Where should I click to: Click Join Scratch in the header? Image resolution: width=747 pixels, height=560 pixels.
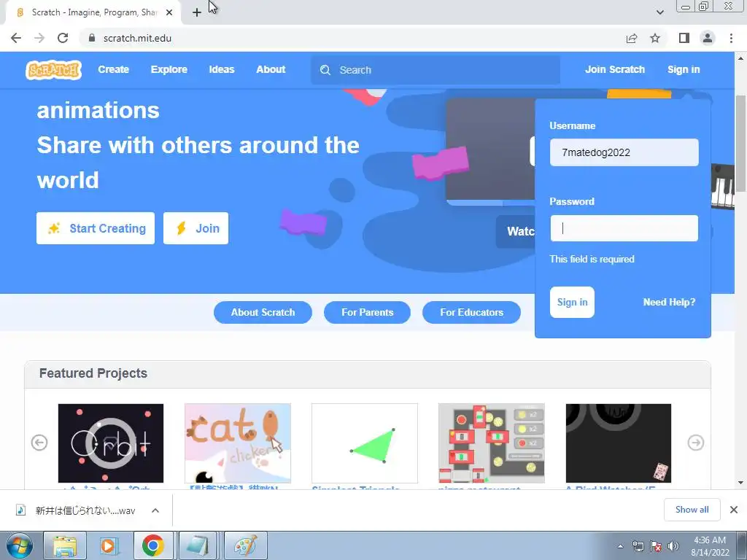[614, 69]
